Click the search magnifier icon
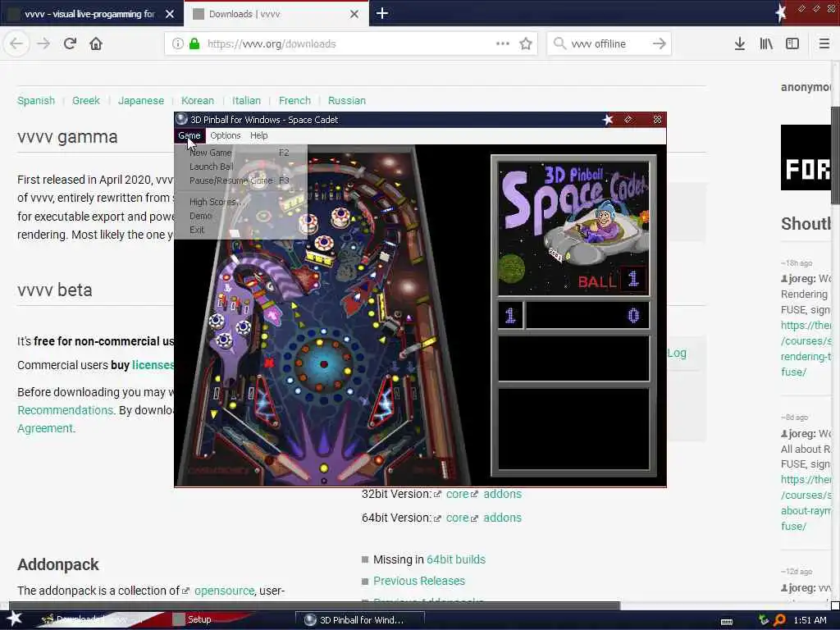This screenshot has height=630, width=840. (559, 43)
